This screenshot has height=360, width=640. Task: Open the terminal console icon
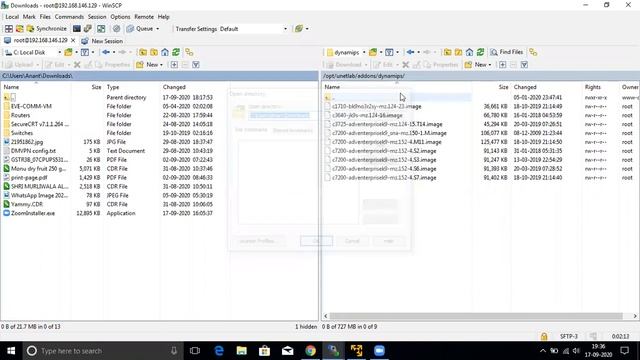click(77, 29)
